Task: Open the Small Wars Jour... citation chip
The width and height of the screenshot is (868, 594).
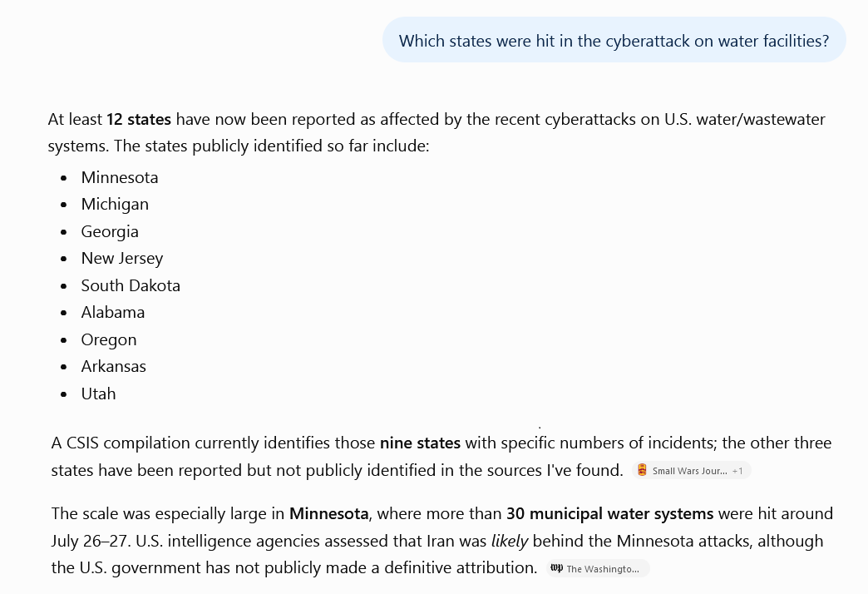Action: coord(692,470)
